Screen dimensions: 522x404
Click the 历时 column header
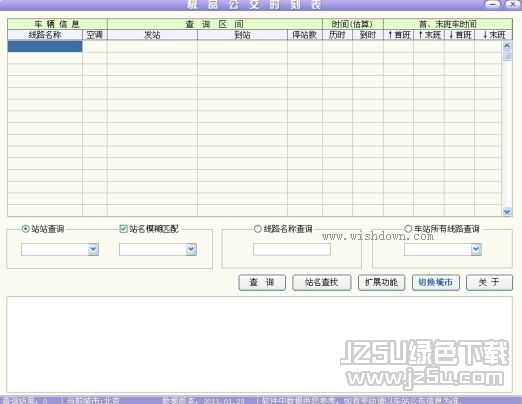pyautogui.click(x=337, y=35)
